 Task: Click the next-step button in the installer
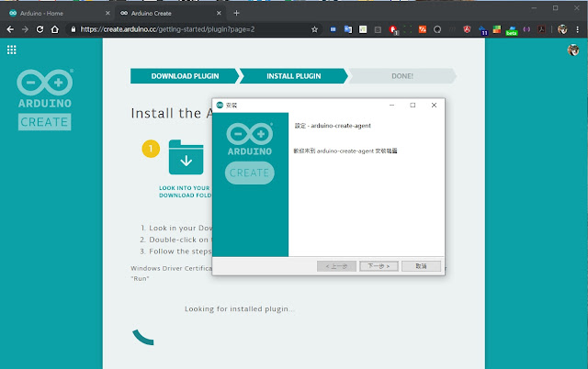pos(379,266)
